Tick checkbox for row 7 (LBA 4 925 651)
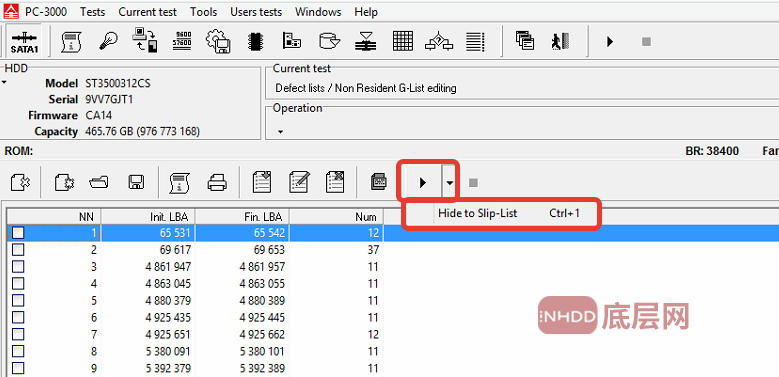779x377 pixels. pos(18,334)
